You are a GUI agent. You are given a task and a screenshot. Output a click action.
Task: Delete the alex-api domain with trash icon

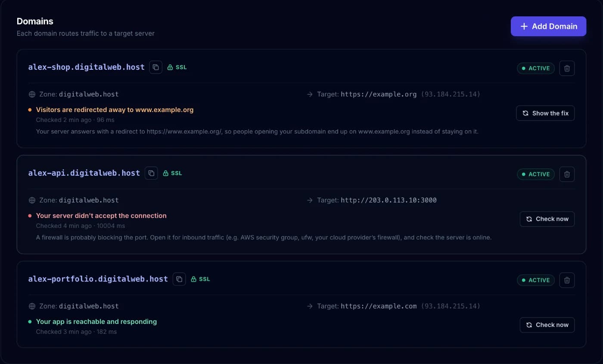point(567,174)
